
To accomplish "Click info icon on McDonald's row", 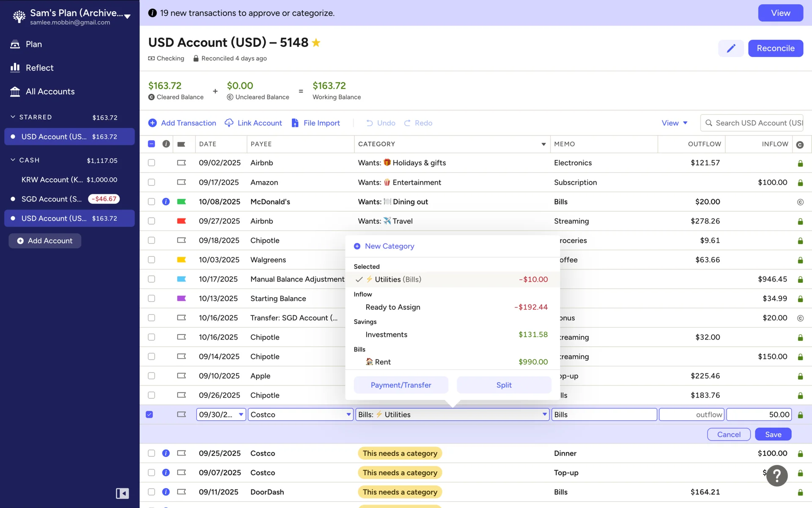I will click(166, 202).
